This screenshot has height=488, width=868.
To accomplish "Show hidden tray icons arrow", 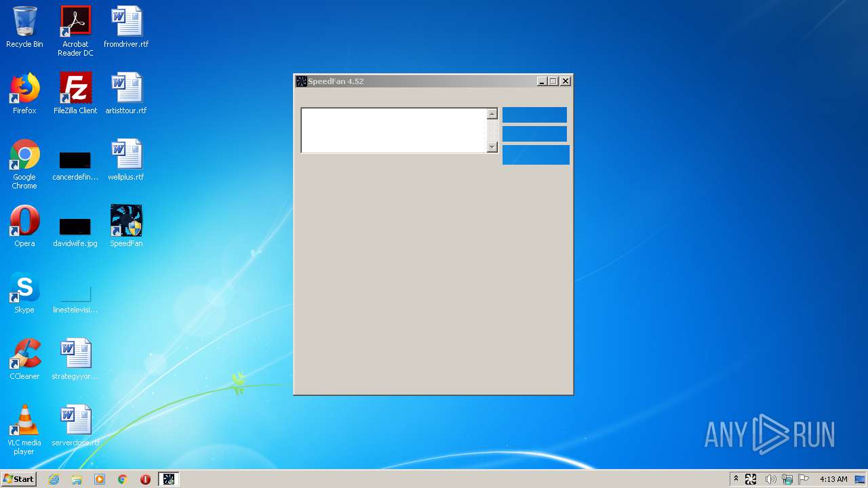I will [736, 479].
